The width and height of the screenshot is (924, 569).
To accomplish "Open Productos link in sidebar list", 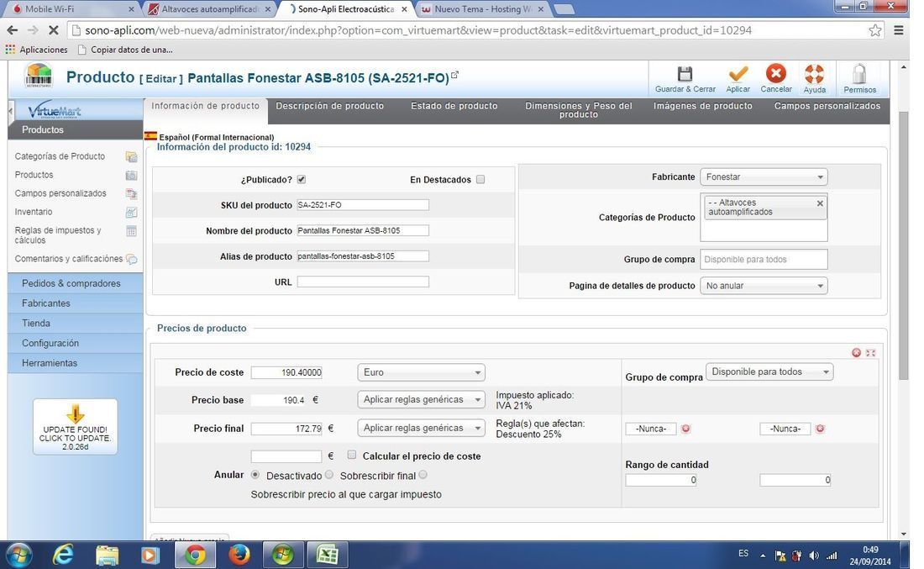I will [x=34, y=175].
